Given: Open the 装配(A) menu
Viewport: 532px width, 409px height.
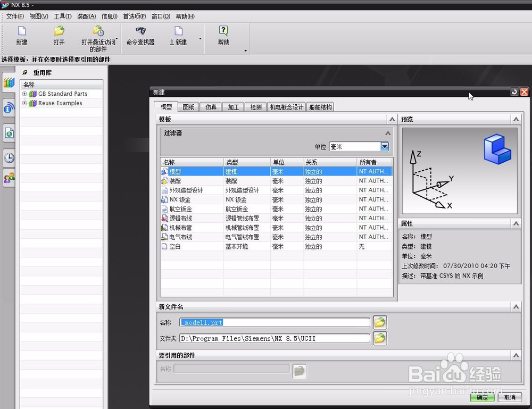Looking at the screenshot, I should tap(87, 16).
